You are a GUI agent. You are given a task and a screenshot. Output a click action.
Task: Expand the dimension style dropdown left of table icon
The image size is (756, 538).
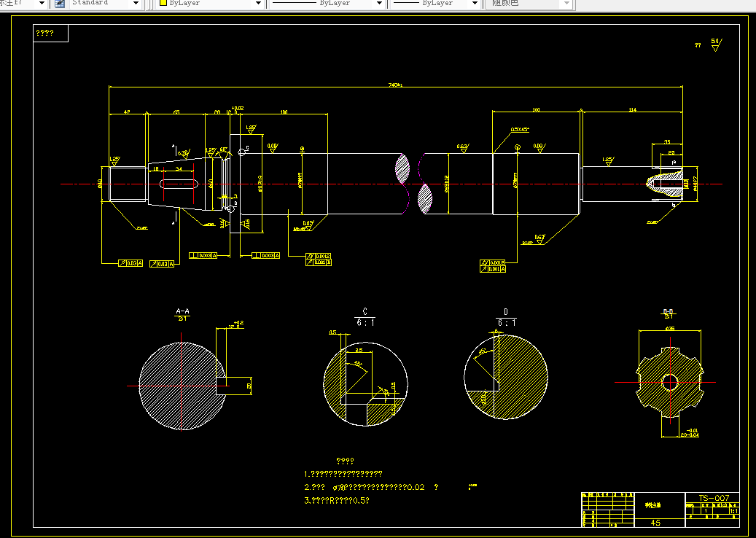[x=42, y=4]
